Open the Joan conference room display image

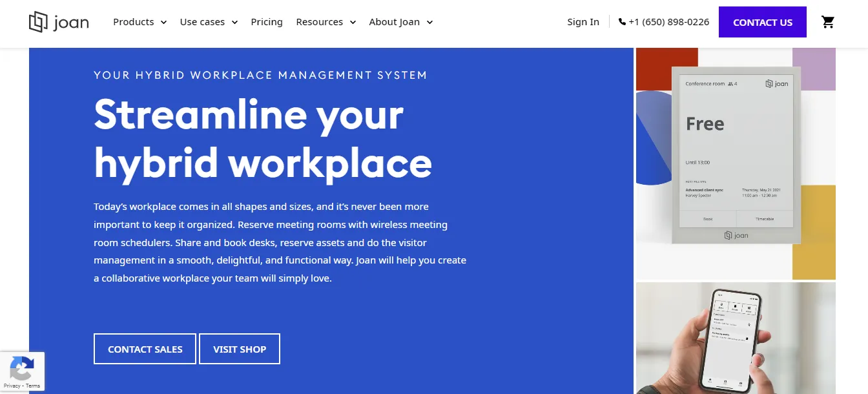736,163
